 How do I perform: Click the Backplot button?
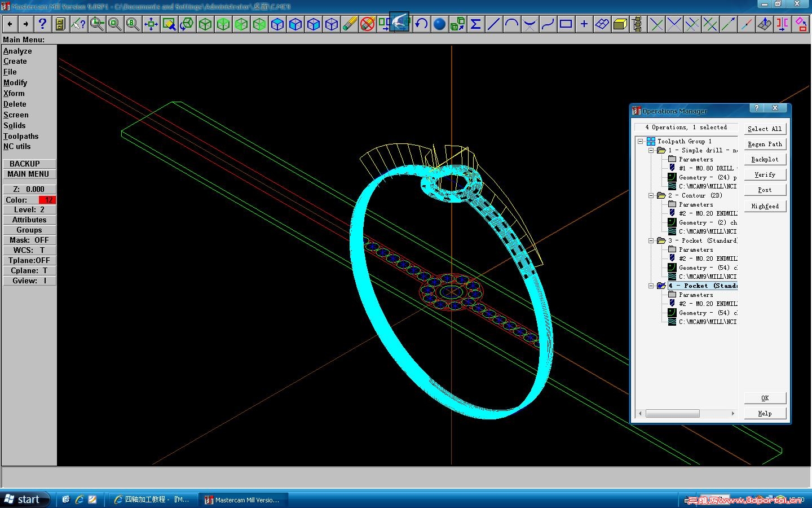pos(765,159)
